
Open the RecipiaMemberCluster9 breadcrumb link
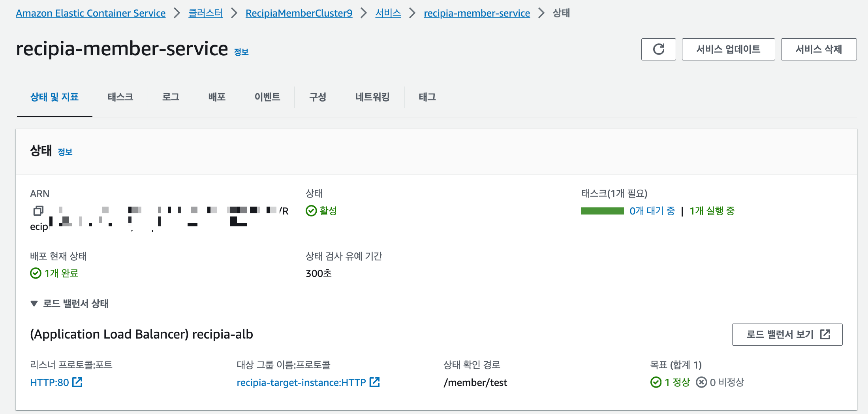tap(299, 13)
